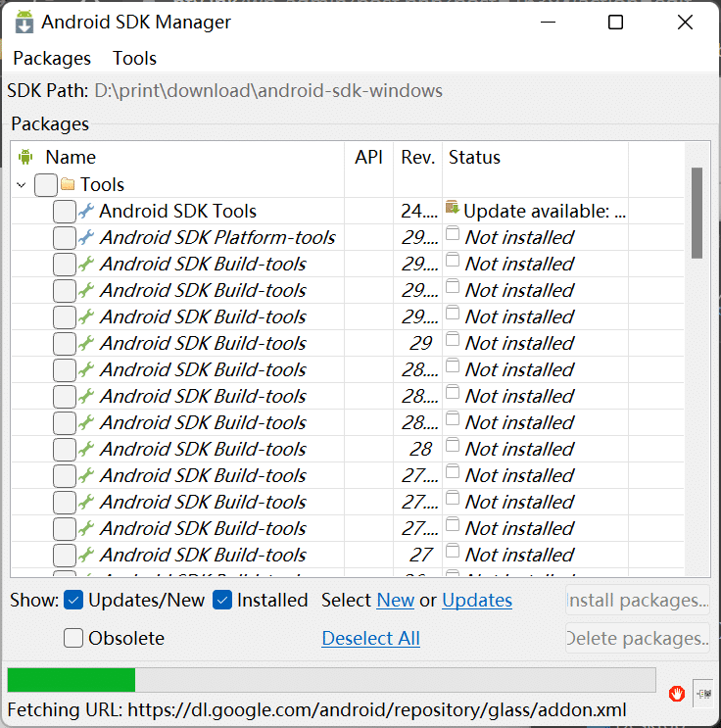
Task: Click the Delete packages button
Action: click(x=638, y=639)
